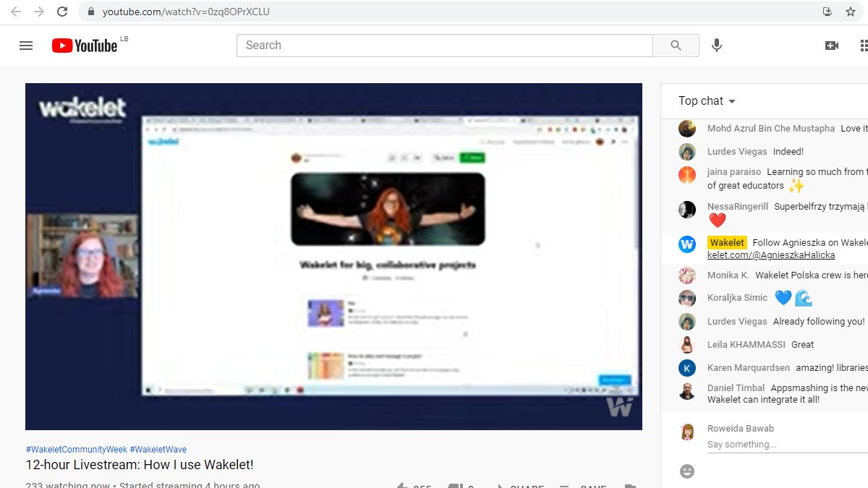Click the Wakelet highlighted author name
The width and height of the screenshot is (868, 488).
point(727,243)
